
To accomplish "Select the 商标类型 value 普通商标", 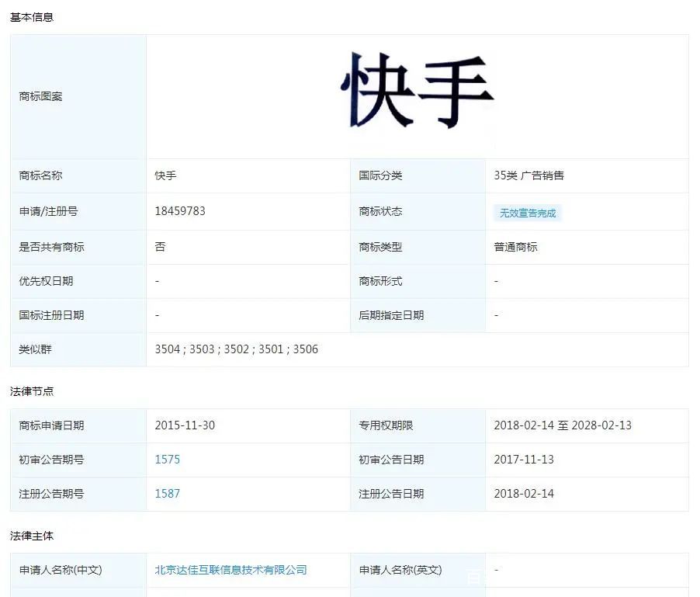I will [514, 247].
